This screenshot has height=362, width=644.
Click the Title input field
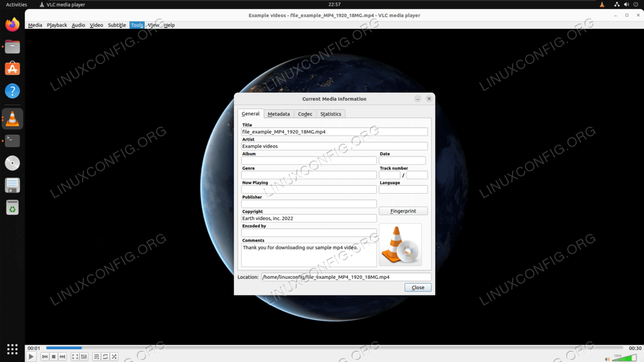tap(334, 131)
